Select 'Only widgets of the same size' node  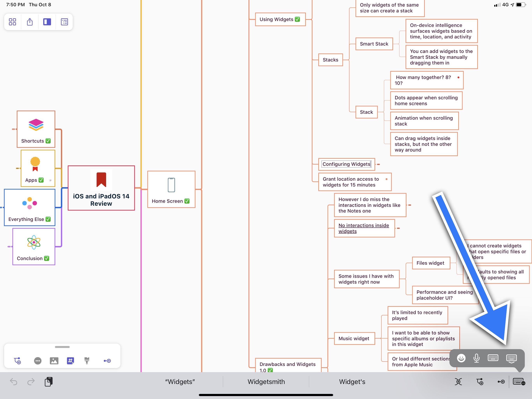(x=390, y=8)
